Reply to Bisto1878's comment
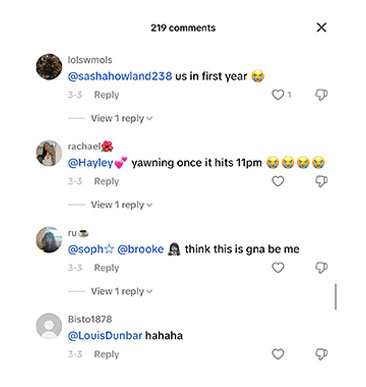 106,354
